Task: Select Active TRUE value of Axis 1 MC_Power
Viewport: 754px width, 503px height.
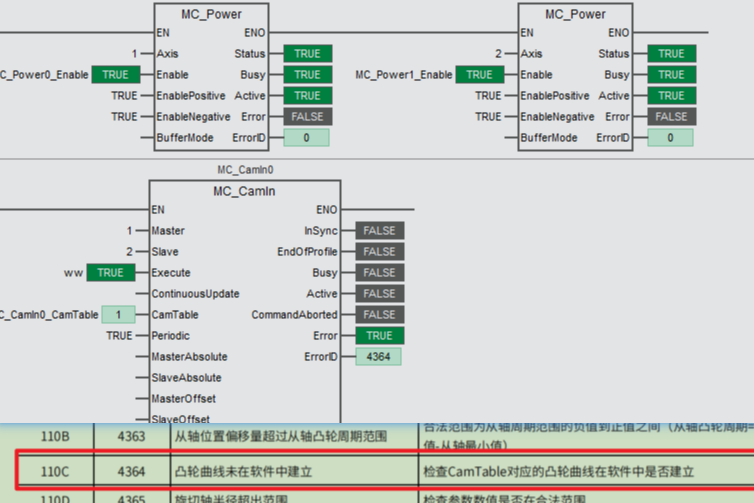Action: [308, 96]
